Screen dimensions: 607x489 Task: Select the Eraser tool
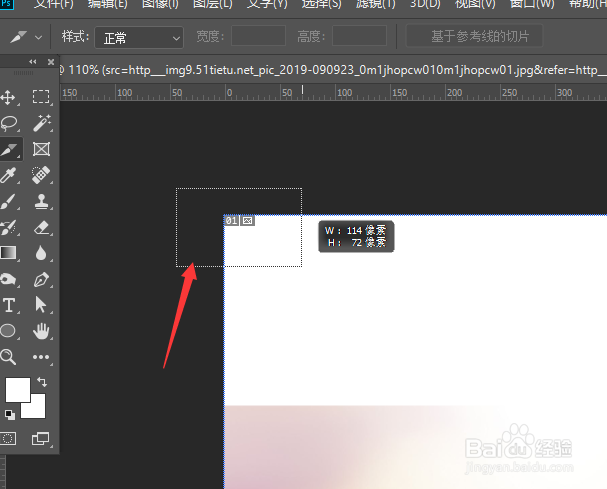point(41,228)
